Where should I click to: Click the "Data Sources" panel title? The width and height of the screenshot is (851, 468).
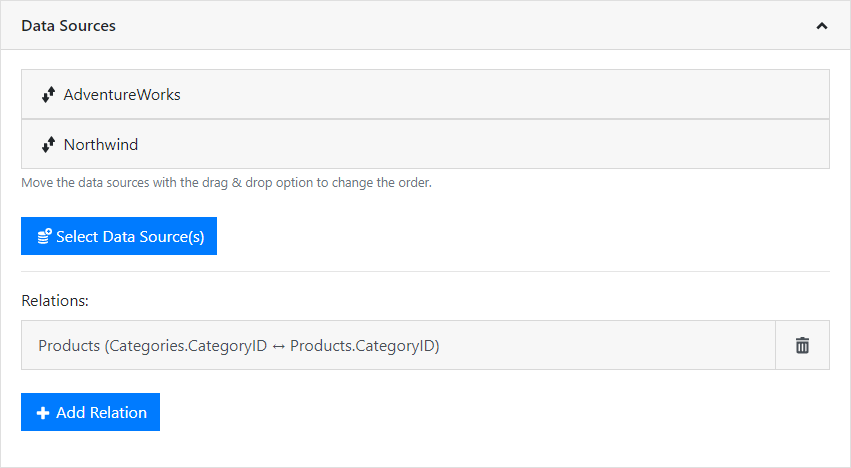click(x=68, y=26)
